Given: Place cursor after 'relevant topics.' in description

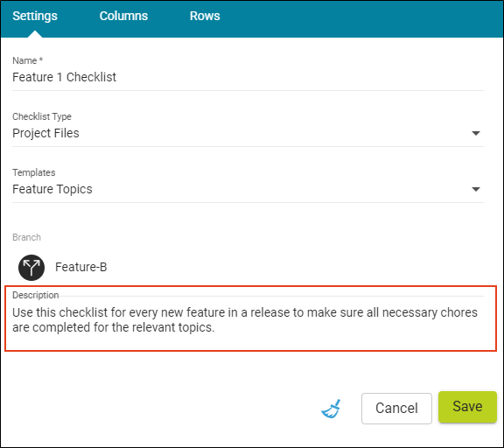Looking at the screenshot, I should 215,327.
